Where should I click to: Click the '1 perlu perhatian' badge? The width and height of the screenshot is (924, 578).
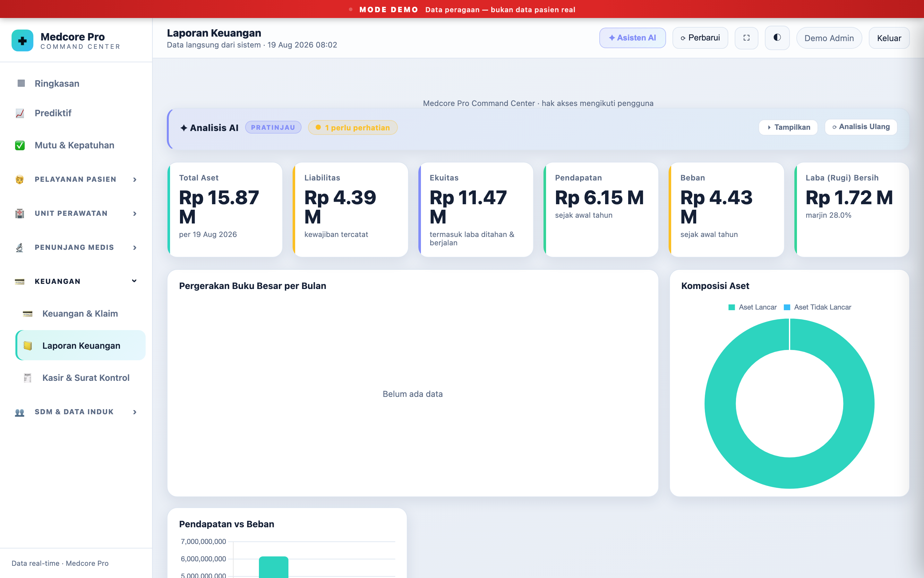(353, 128)
